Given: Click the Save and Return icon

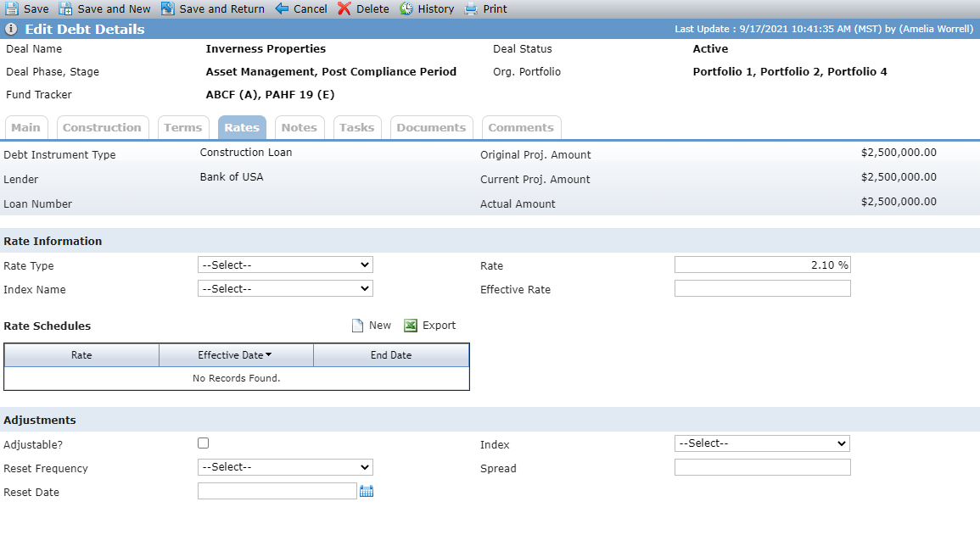Looking at the screenshot, I should click(x=167, y=8).
